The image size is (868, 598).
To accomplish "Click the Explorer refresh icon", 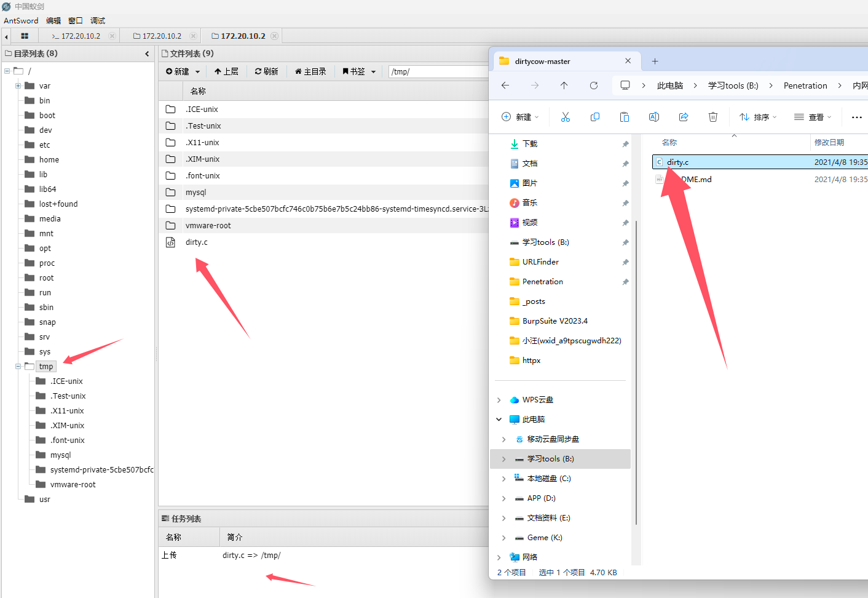I will coord(593,86).
